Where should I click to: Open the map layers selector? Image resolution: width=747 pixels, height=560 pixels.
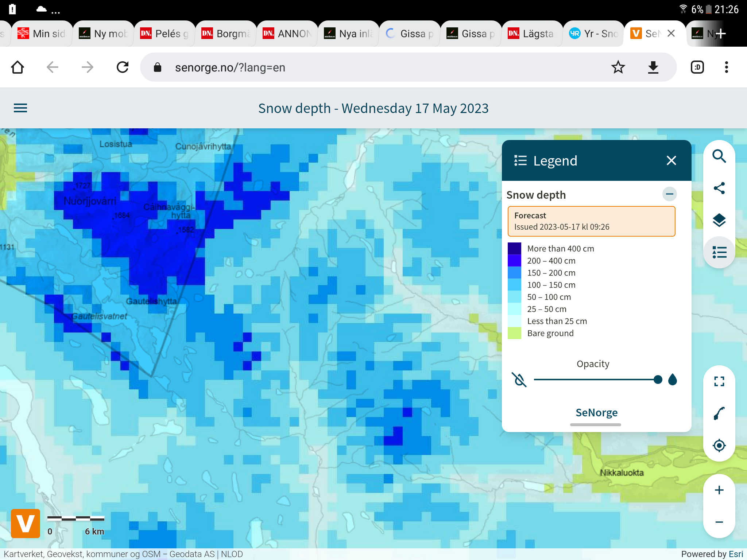719,220
